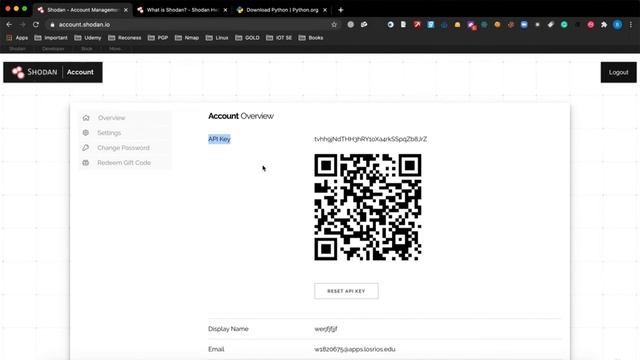This screenshot has width=640, height=360.
Task: Switch to the Shodan Account Management tab
Action: (83, 10)
